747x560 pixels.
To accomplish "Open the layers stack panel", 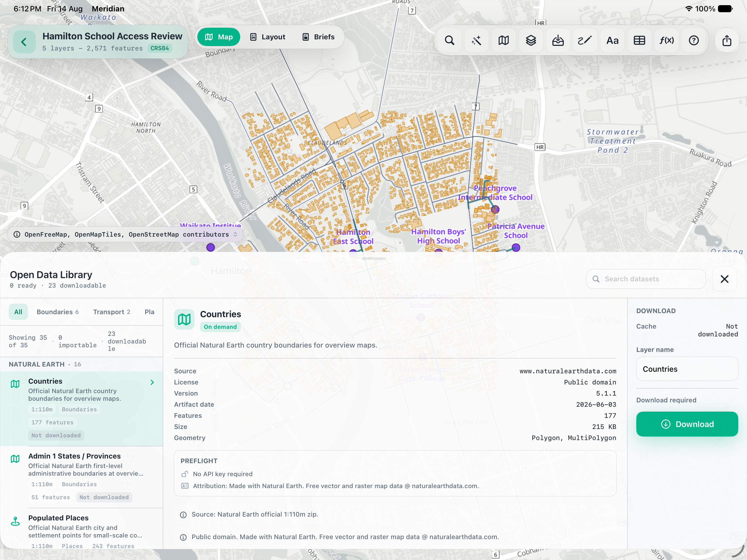I will click(x=531, y=40).
